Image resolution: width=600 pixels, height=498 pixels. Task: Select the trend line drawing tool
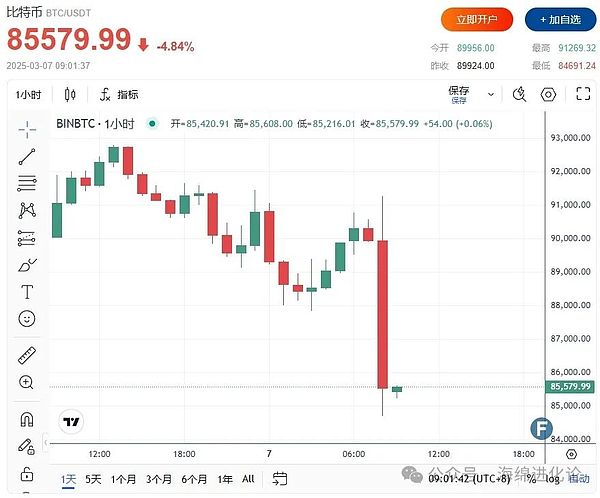pos(27,156)
